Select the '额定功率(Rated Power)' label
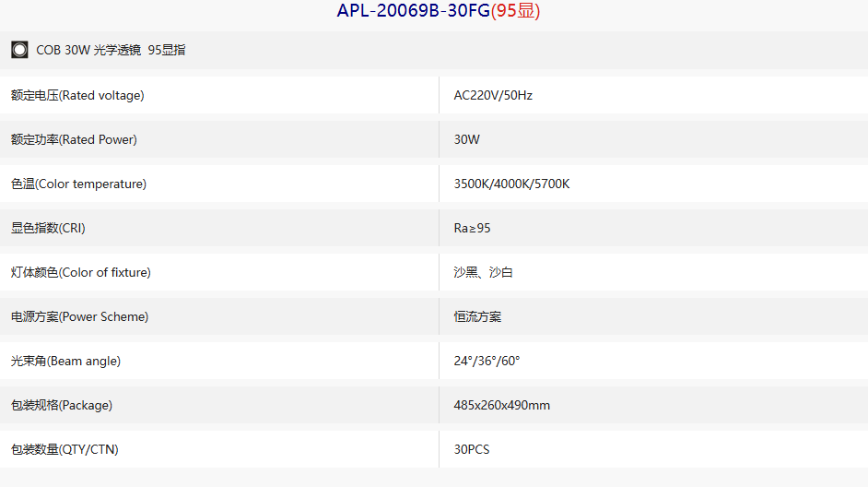The image size is (868, 487). [75, 139]
